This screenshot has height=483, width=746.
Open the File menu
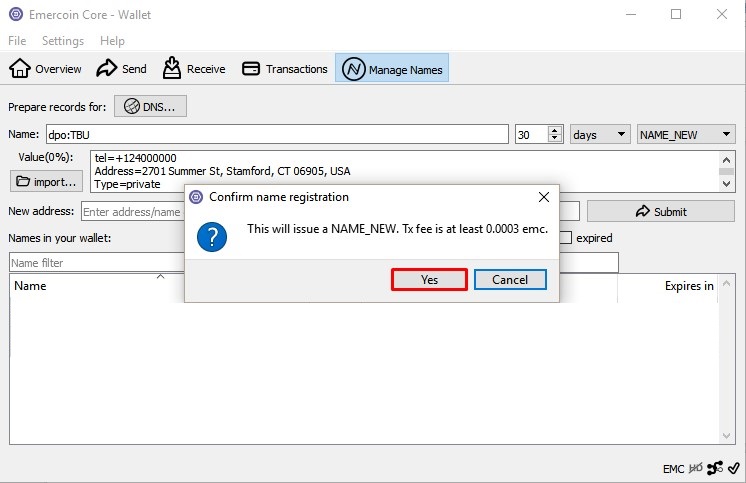click(17, 41)
